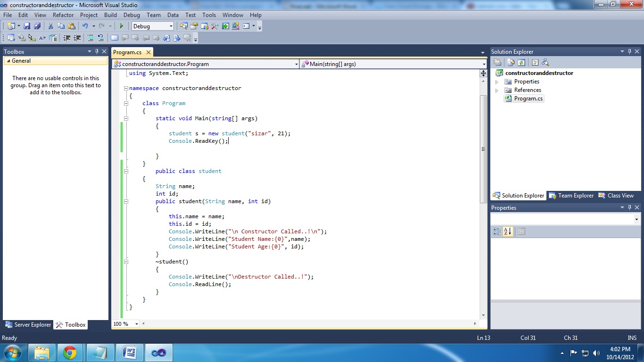The width and height of the screenshot is (644, 362).
Task: Open Microsoft Word from the taskbar
Action: 129,353
